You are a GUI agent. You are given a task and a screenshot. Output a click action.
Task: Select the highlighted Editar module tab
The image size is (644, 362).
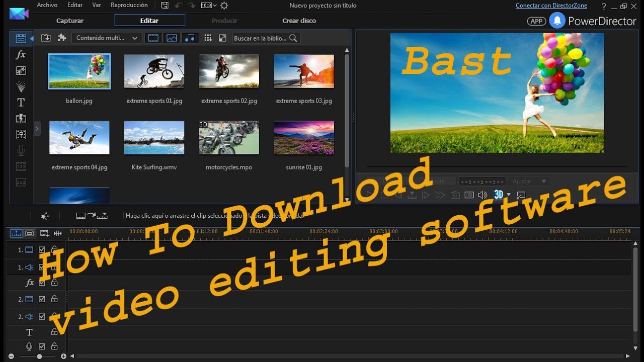coord(149,21)
